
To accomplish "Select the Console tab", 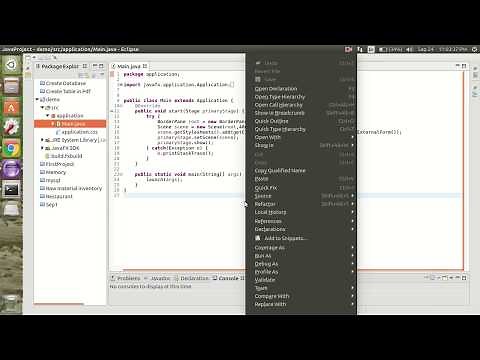I will pos(228,278).
